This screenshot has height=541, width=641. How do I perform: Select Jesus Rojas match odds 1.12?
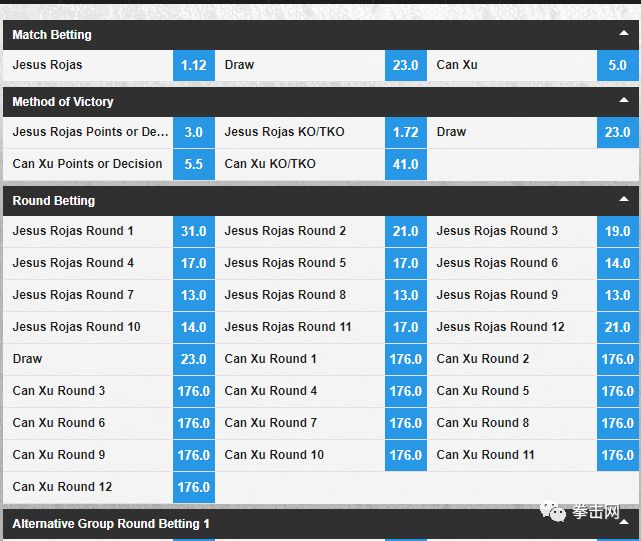coord(194,65)
